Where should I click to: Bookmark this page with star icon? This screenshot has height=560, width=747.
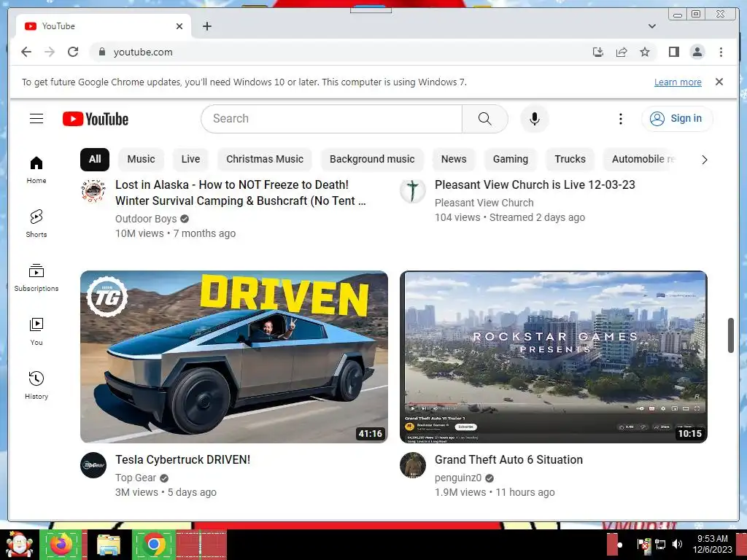point(645,52)
